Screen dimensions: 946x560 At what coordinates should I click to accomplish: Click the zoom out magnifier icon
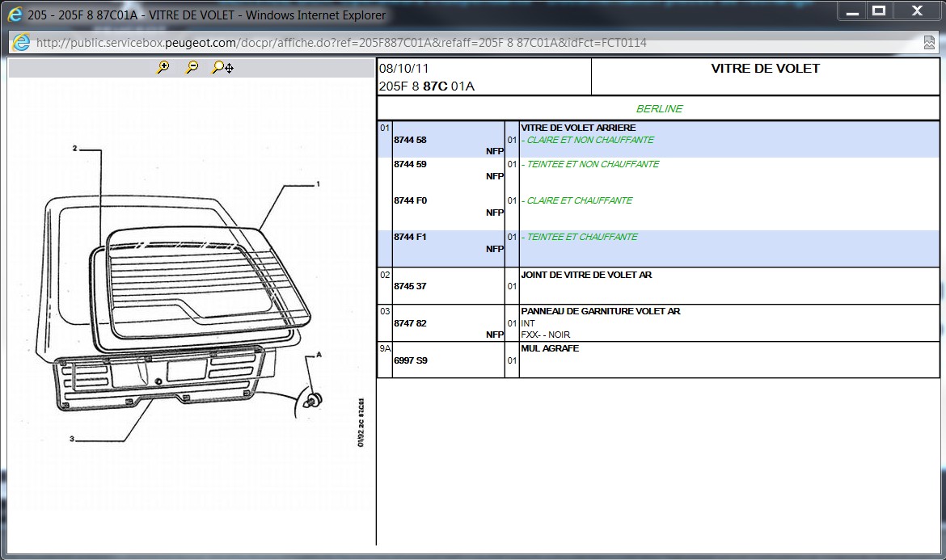(192, 68)
